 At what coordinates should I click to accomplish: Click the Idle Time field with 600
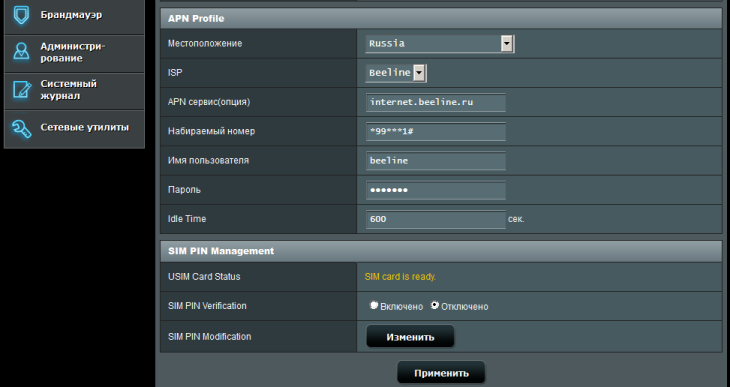[436, 219]
